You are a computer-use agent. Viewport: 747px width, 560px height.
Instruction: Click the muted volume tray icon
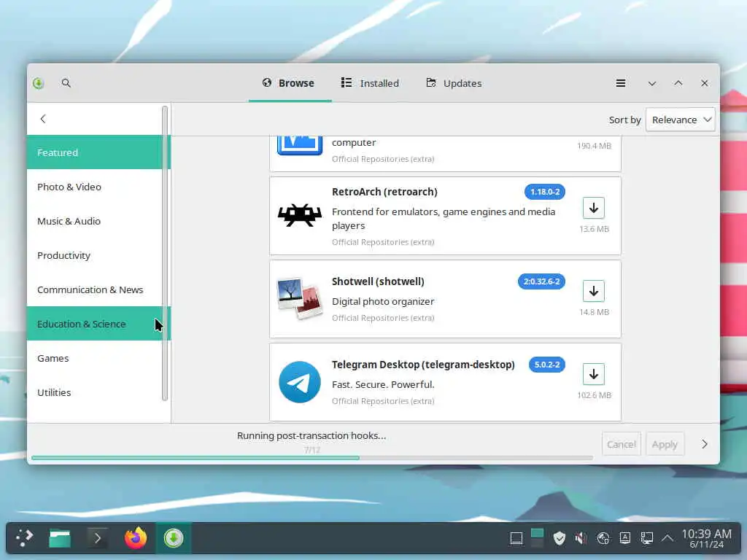tap(581, 538)
